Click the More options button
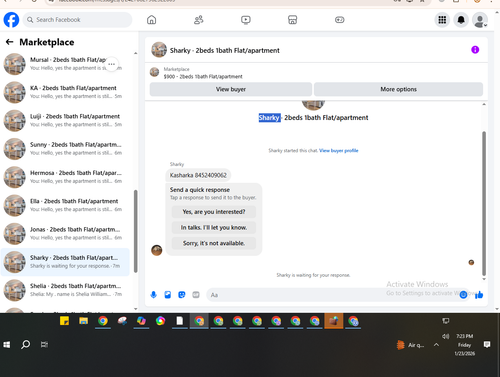The image size is (500, 377). click(398, 89)
